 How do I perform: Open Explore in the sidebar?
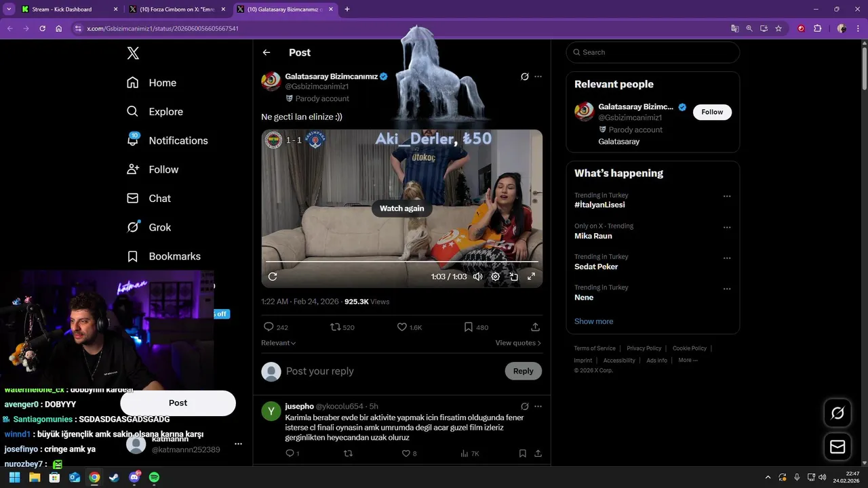155,112
